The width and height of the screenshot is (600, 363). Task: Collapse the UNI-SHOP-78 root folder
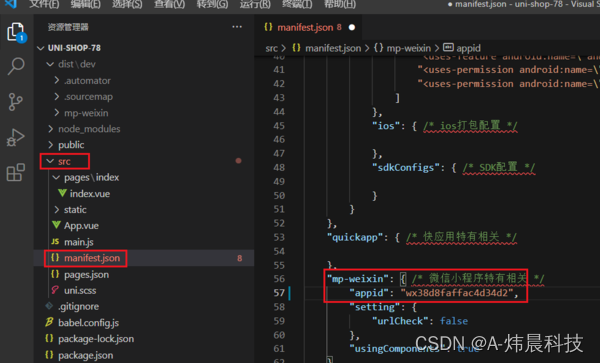tap(41, 48)
